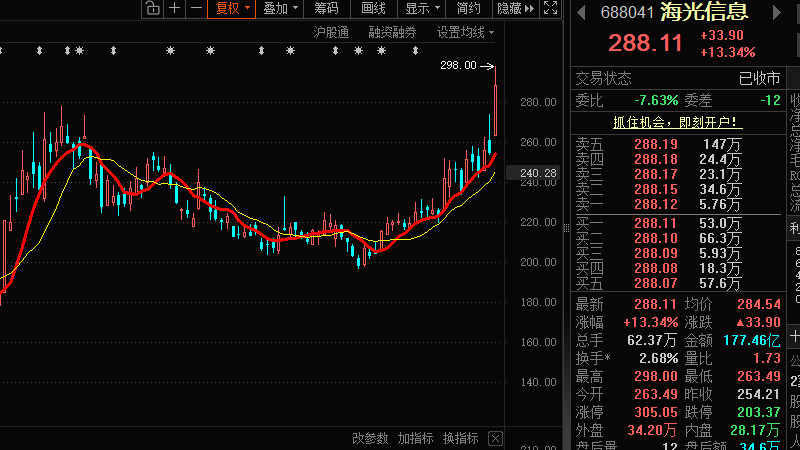This screenshot has height=450, width=800.
Task: Click the 240.28 price axis marker
Action: (533, 173)
